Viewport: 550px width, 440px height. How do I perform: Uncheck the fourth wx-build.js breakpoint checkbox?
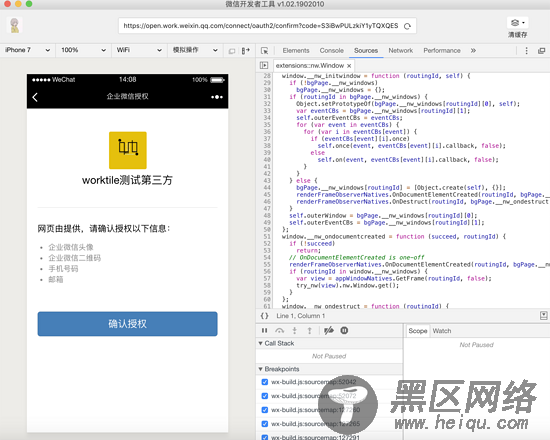coord(265,424)
